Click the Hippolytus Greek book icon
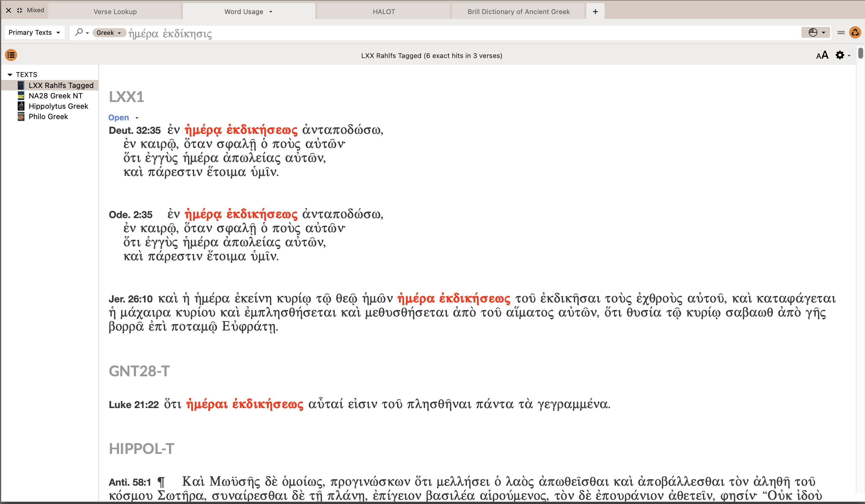The image size is (865, 504). click(x=21, y=106)
